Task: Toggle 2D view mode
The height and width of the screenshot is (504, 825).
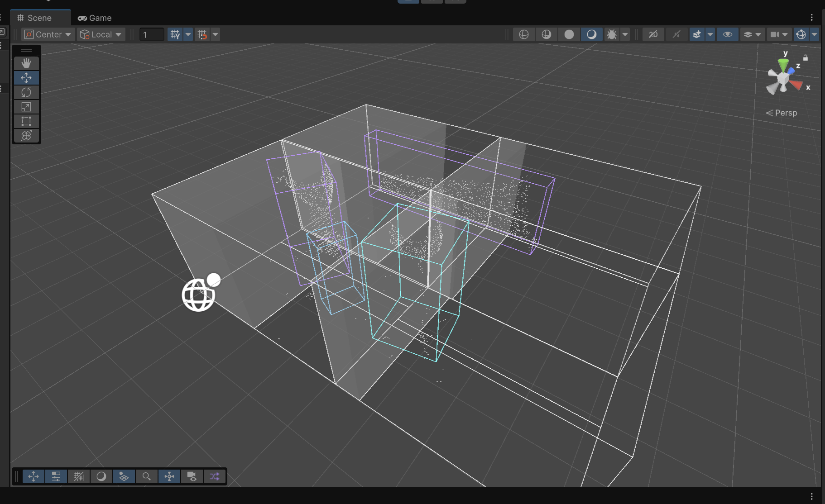Action: pyautogui.click(x=653, y=34)
